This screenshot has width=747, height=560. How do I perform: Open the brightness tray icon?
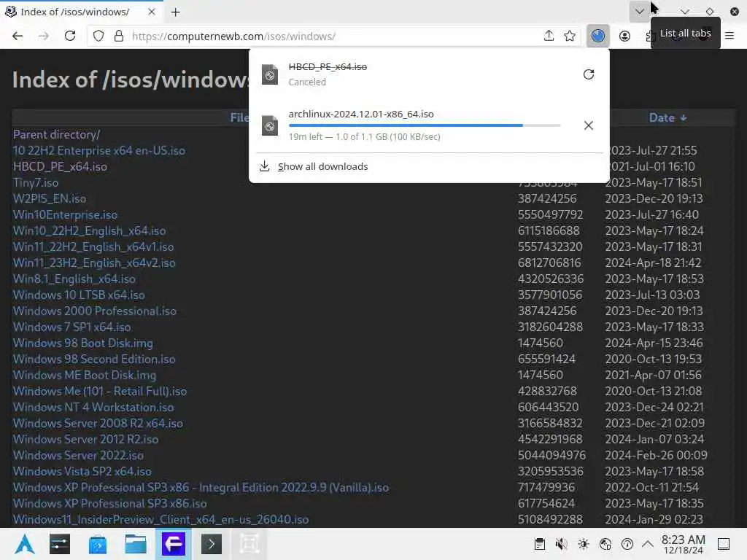pyautogui.click(x=584, y=544)
